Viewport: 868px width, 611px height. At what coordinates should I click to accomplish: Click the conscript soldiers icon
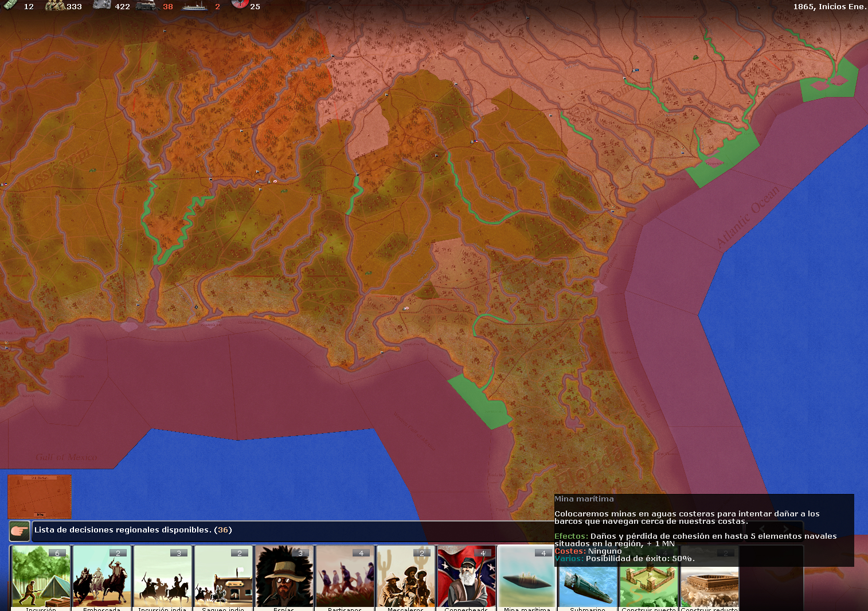coord(55,6)
